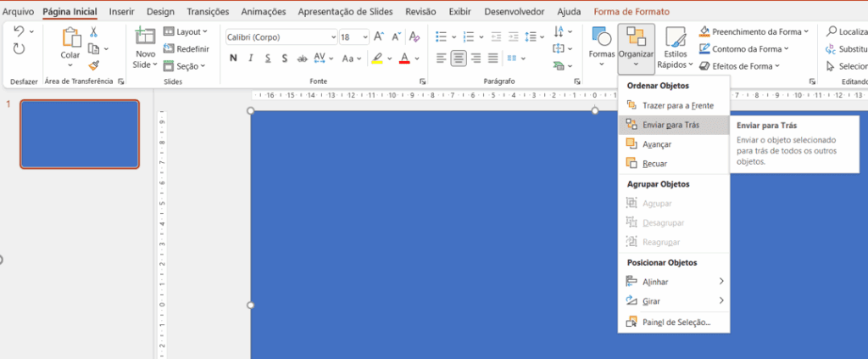Toggle bold (N) formatting
The height and width of the screenshot is (359, 868).
coord(233,59)
